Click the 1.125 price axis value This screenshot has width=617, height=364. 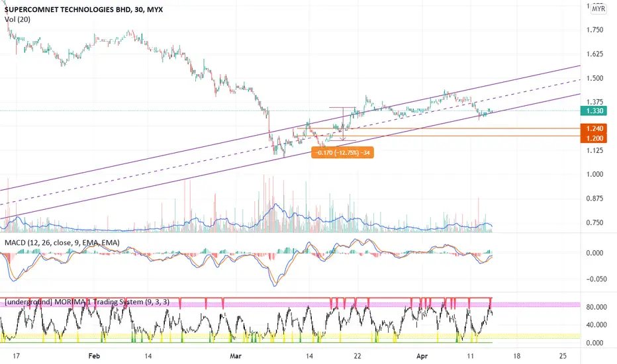tap(594, 150)
